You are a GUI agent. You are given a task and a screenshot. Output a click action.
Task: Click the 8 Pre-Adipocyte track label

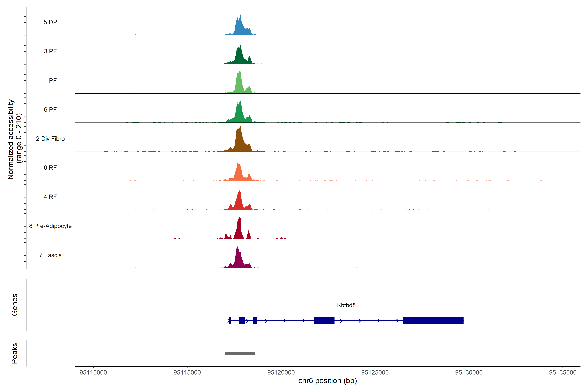50,226
